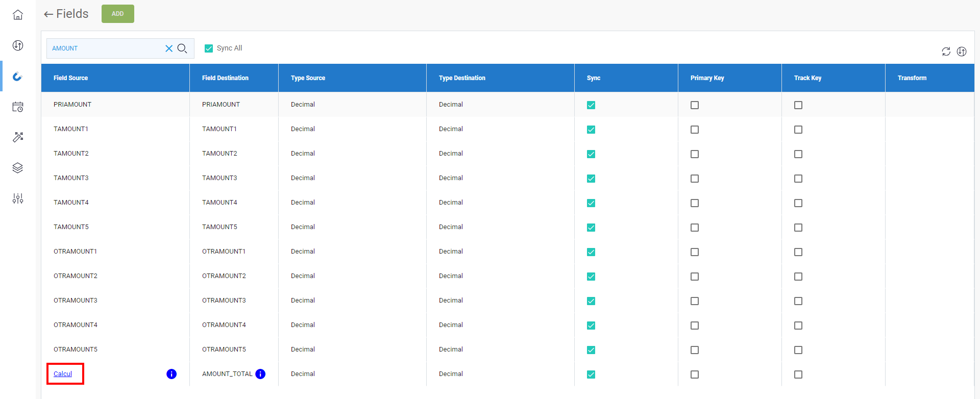Click the refresh icon above the table
980x399 pixels.
[946, 52]
